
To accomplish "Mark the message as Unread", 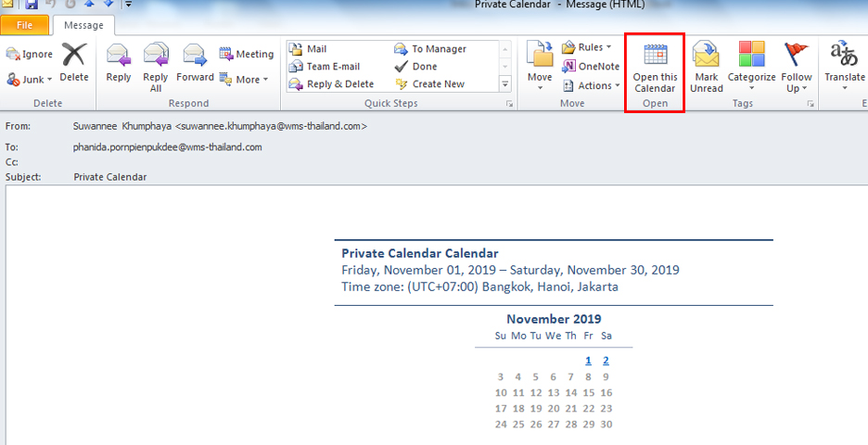I will click(x=707, y=67).
